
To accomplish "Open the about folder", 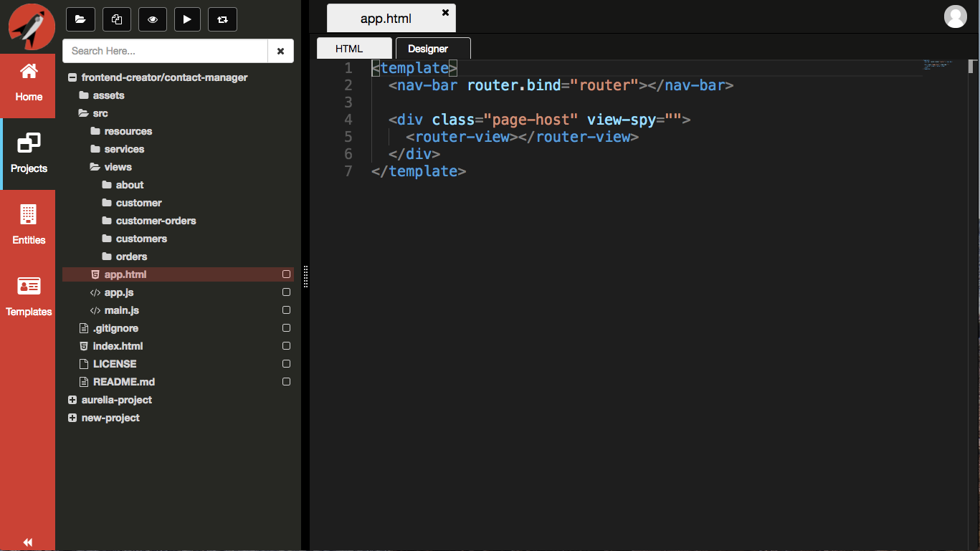I will (x=130, y=185).
